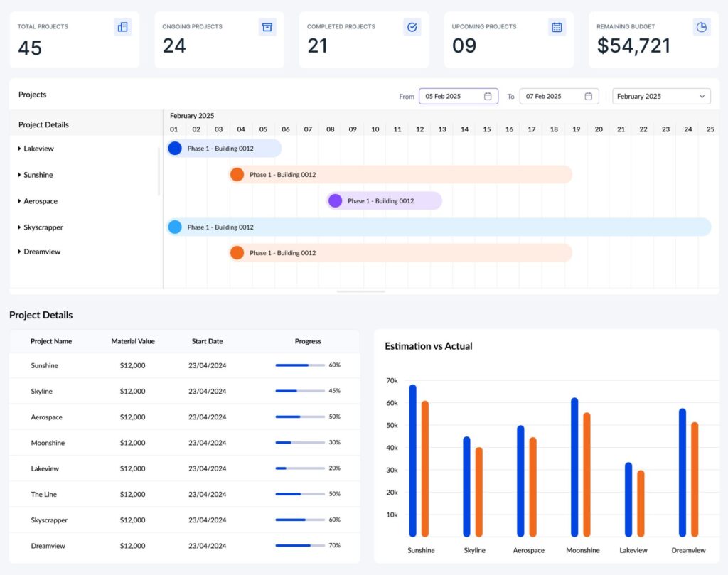
Task: Select the Project Details sidebar header
Action: 43,124
